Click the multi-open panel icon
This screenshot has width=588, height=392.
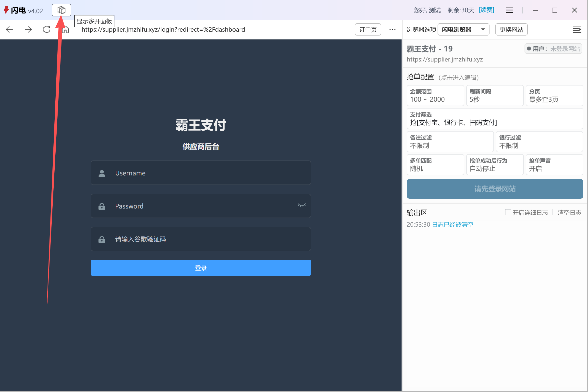pyautogui.click(x=61, y=10)
